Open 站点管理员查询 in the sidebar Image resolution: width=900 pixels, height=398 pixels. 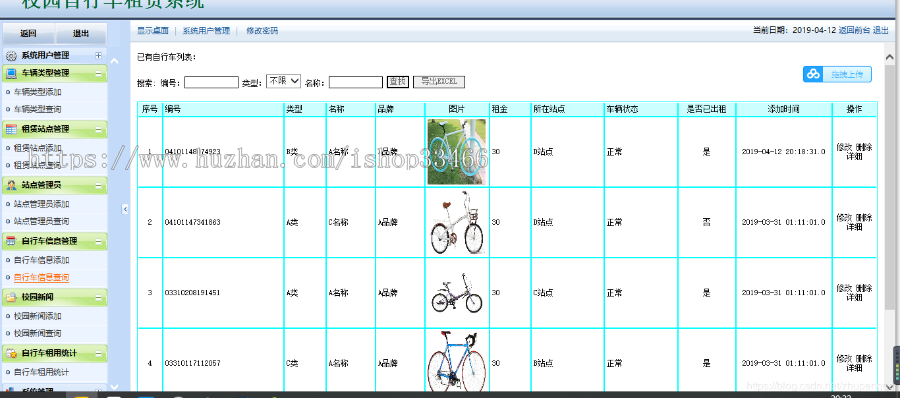coord(41,221)
